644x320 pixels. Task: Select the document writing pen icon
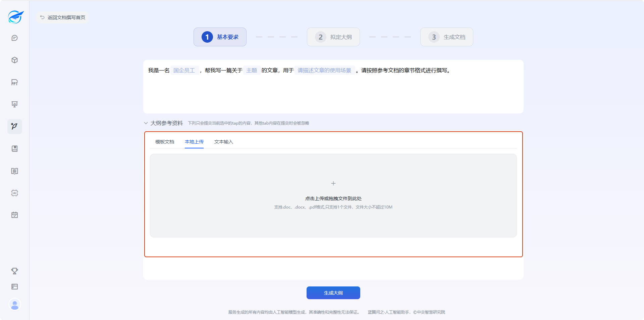14,127
